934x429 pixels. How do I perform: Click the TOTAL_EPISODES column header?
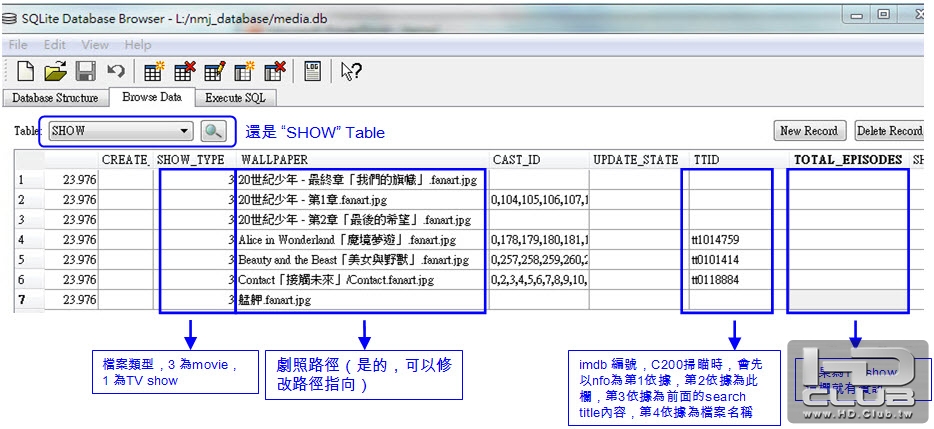849,160
